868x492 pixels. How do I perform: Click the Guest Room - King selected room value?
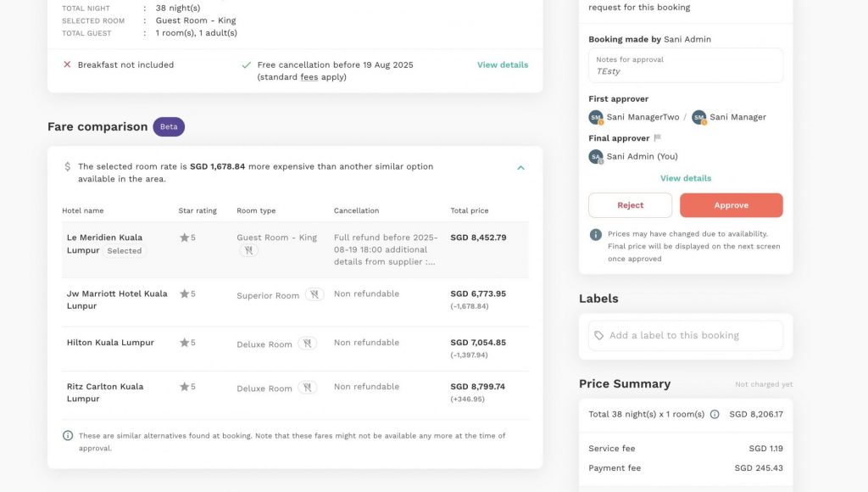click(196, 20)
